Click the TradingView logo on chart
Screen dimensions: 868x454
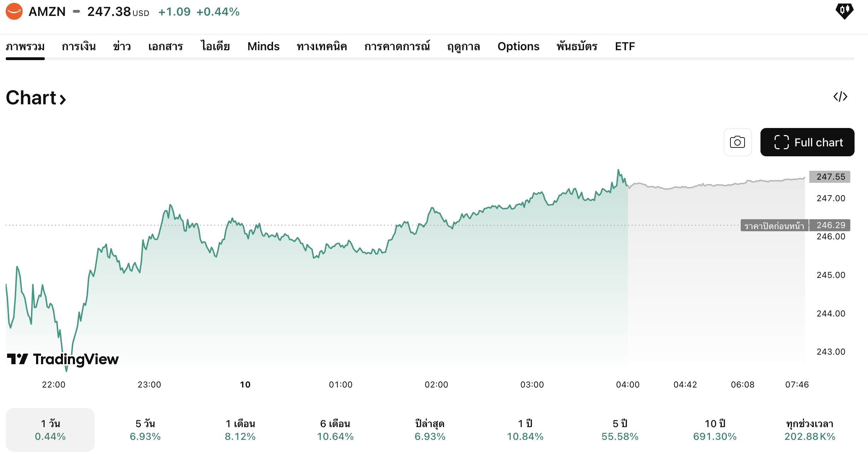pos(63,359)
